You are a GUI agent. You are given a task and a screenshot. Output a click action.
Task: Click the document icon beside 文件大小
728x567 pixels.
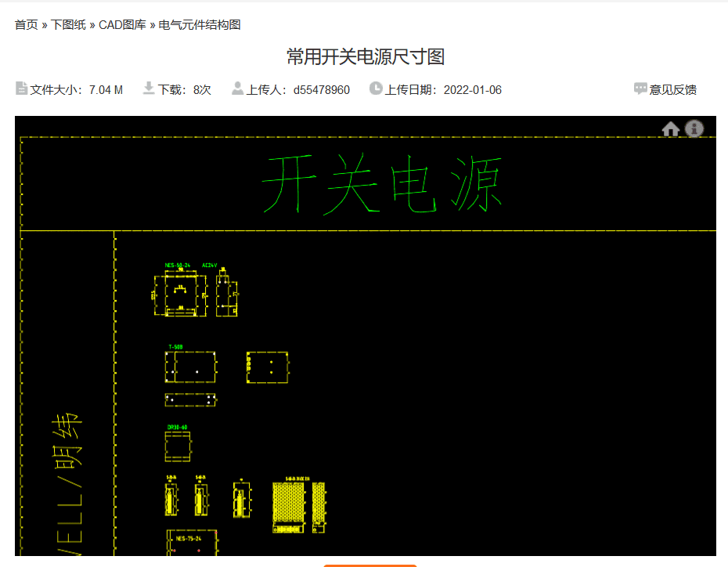pos(20,89)
